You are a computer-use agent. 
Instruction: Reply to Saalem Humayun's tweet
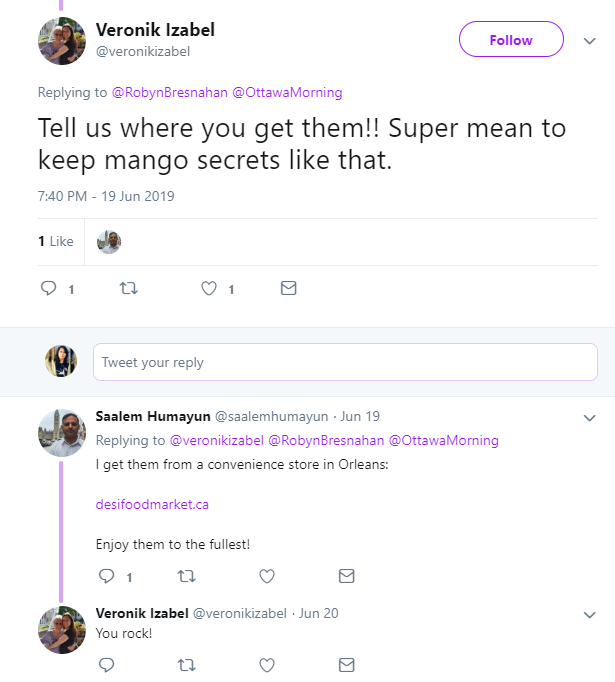click(107, 577)
